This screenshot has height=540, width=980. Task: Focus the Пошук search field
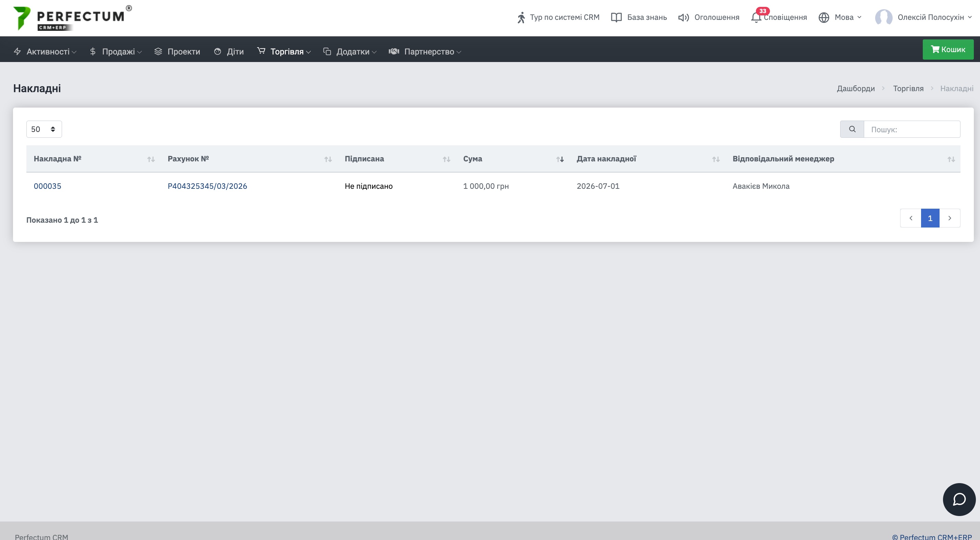click(912, 129)
